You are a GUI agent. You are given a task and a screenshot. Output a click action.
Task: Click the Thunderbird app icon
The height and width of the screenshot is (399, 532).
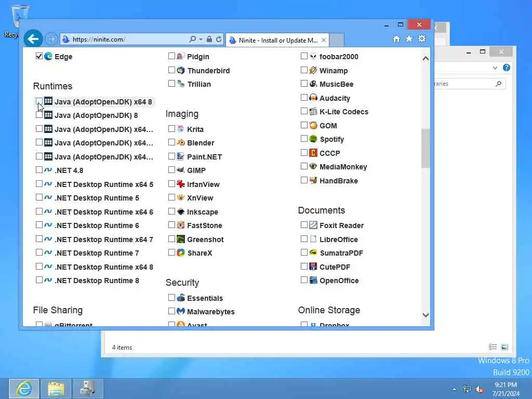coord(181,70)
